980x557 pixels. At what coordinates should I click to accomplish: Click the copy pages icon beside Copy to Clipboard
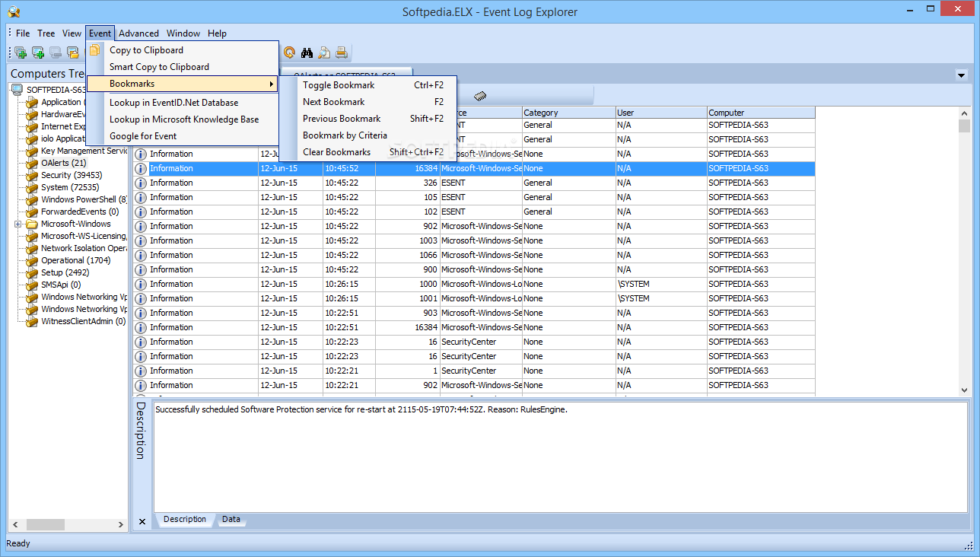coord(95,50)
